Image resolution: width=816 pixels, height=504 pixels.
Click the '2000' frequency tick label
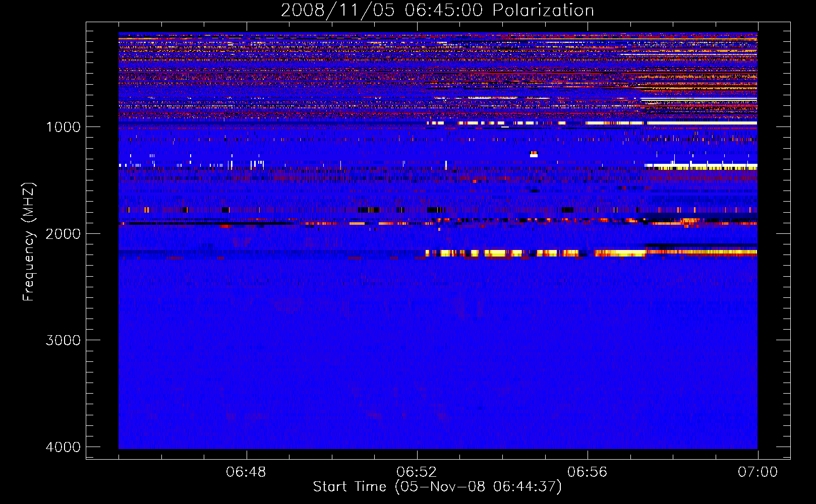(63, 234)
